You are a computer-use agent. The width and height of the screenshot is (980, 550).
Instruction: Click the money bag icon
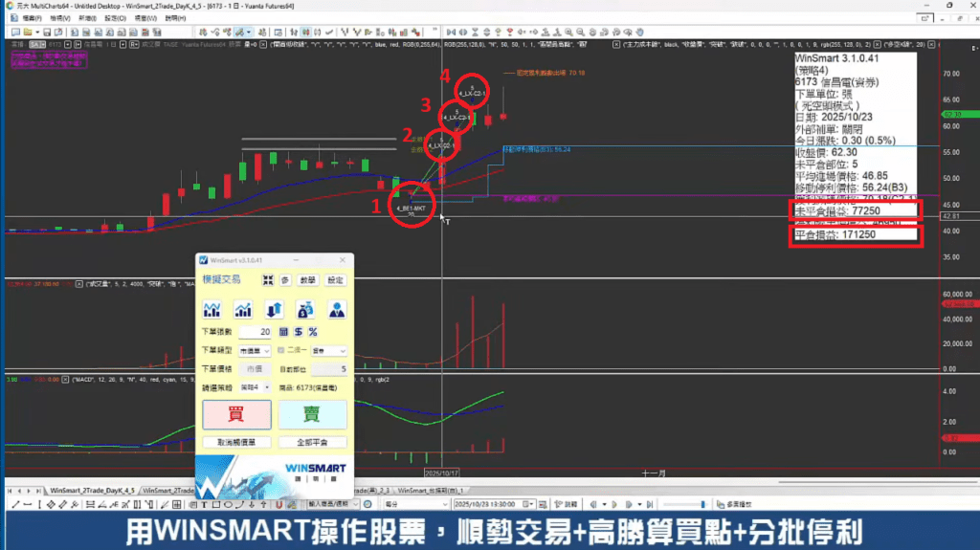click(305, 309)
